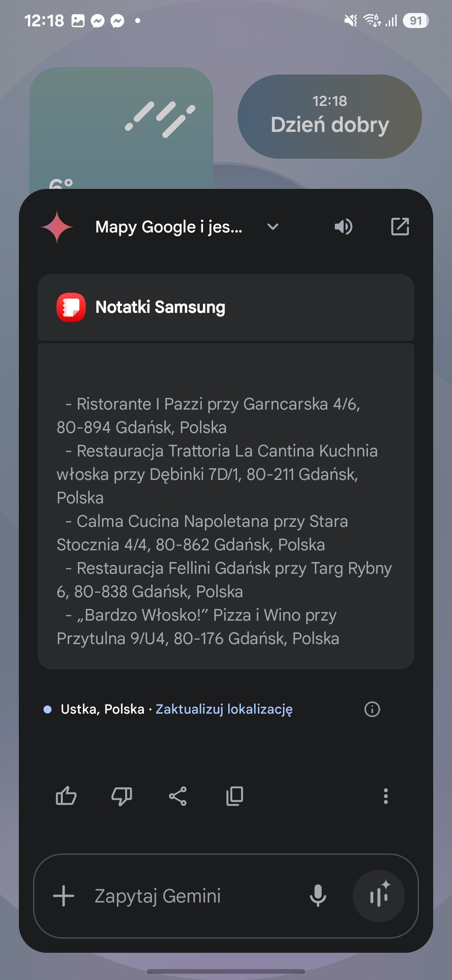Tap the plus attach button
The image size is (452, 980).
pos(64,896)
